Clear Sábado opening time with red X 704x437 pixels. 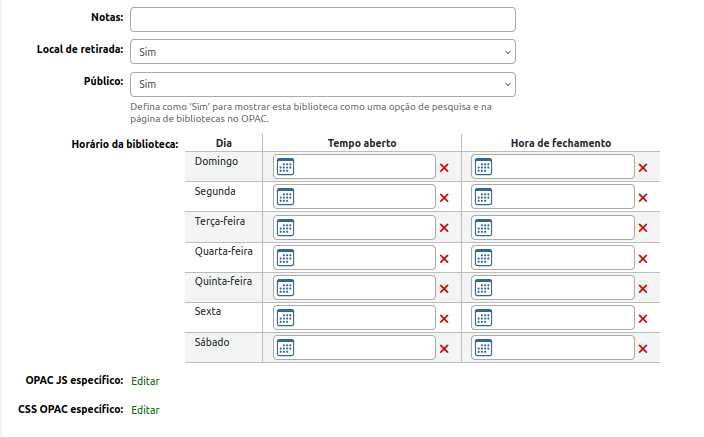(x=444, y=349)
